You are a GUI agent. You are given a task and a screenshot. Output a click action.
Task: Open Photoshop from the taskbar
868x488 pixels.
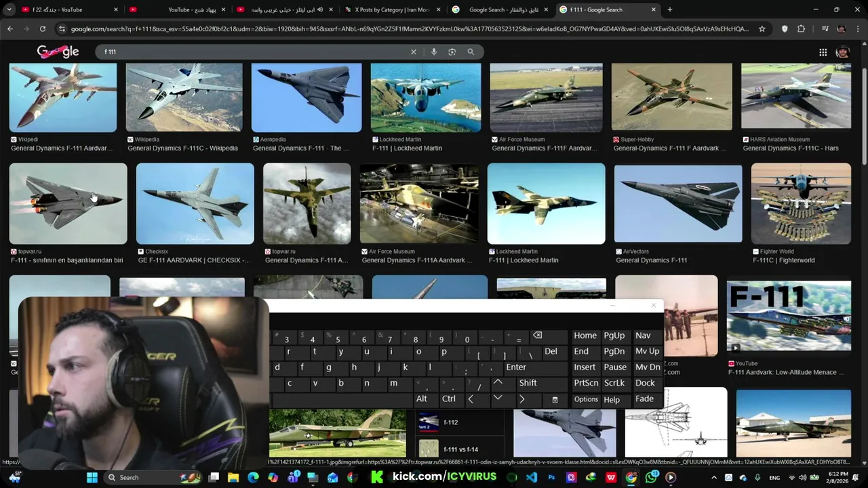point(551,477)
